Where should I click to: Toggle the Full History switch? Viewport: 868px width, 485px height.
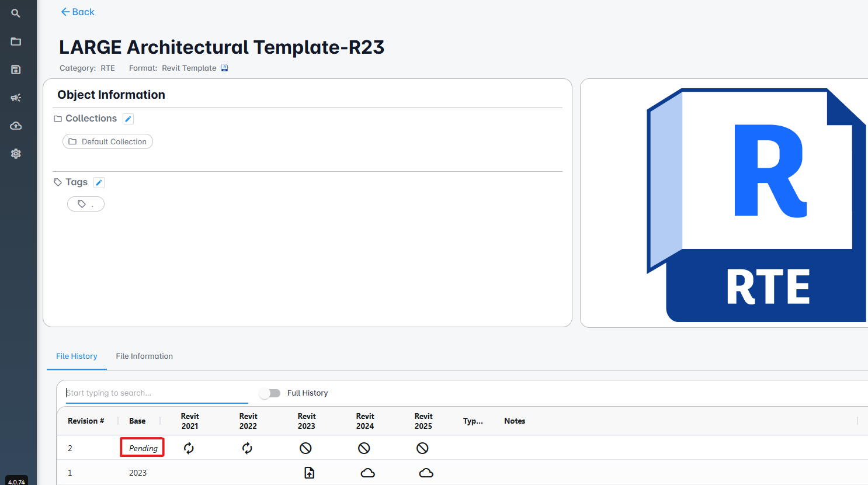(x=270, y=393)
